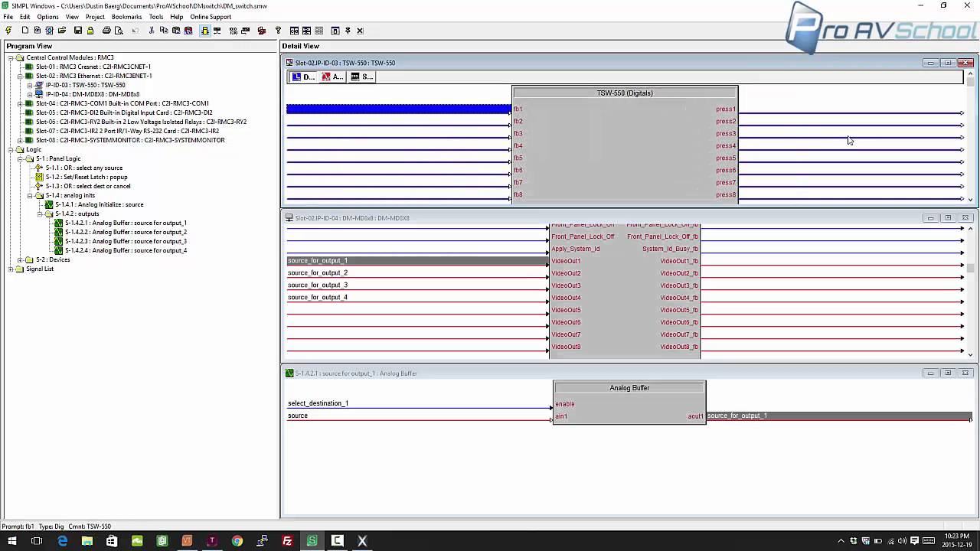
Task: Click source_for_output_1 on aout1 output
Action: [838, 416]
